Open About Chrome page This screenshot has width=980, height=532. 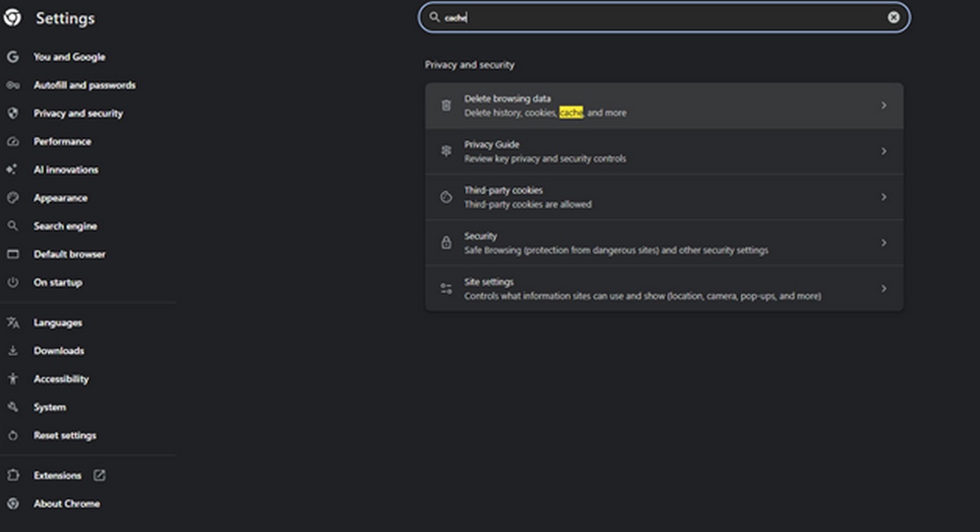click(x=67, y=503)
